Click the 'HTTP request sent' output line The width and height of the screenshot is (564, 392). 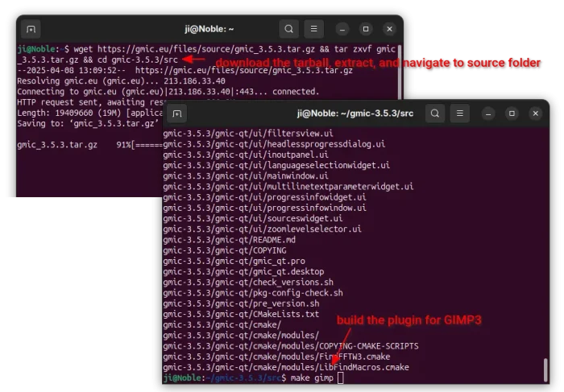click(90, 102)
